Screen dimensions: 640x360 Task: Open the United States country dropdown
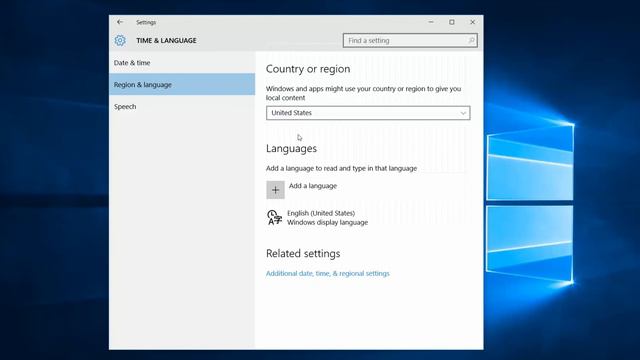point(368,113)
